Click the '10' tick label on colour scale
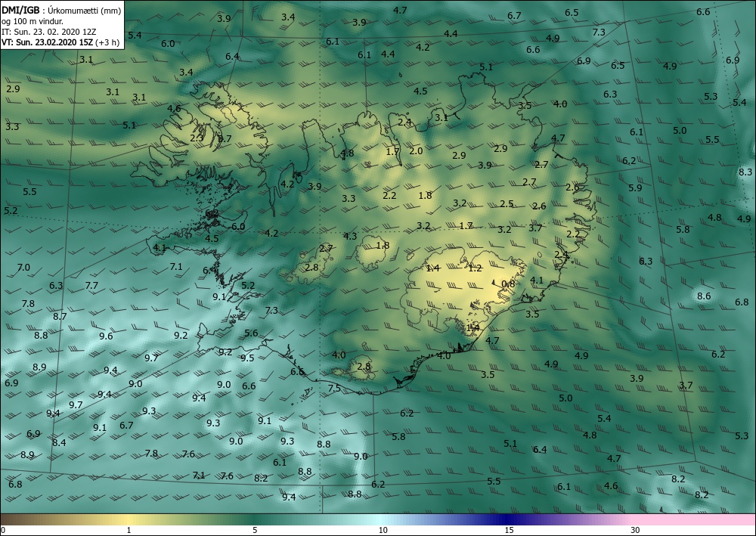This screenshot has height=536, width=756. coord(383,530)
